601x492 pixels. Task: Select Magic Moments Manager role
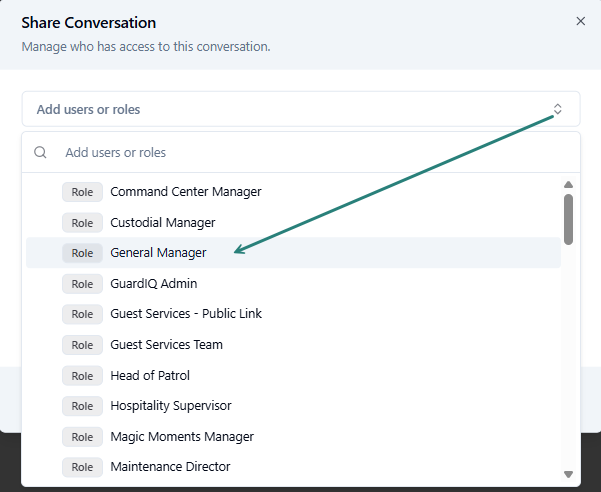182,437
